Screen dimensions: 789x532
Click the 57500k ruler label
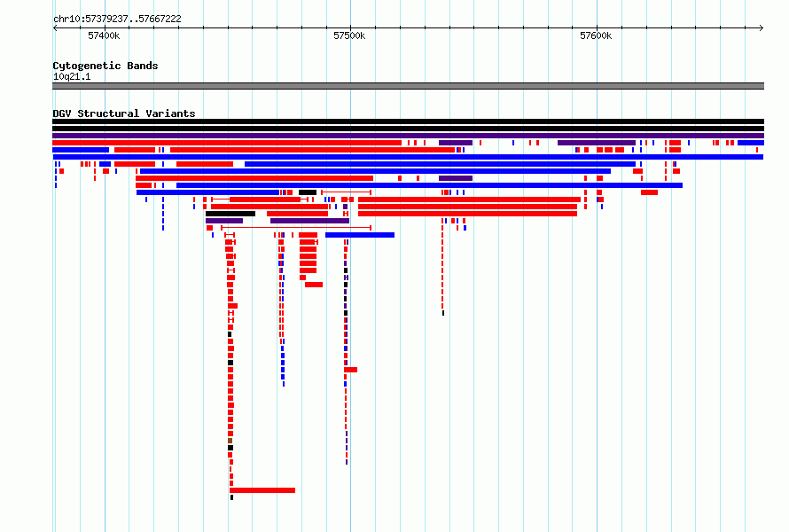coord(349,35)
